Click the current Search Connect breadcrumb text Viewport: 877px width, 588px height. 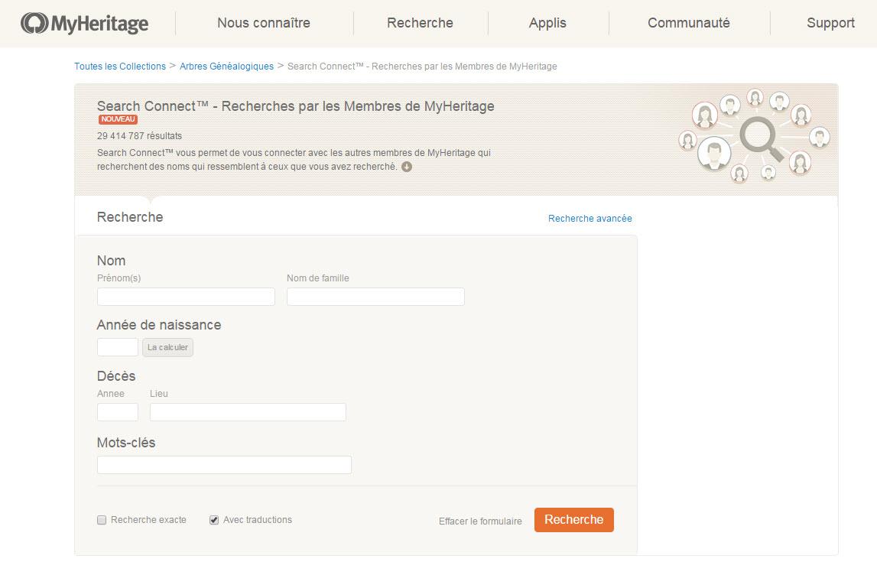tap(422, 66)
